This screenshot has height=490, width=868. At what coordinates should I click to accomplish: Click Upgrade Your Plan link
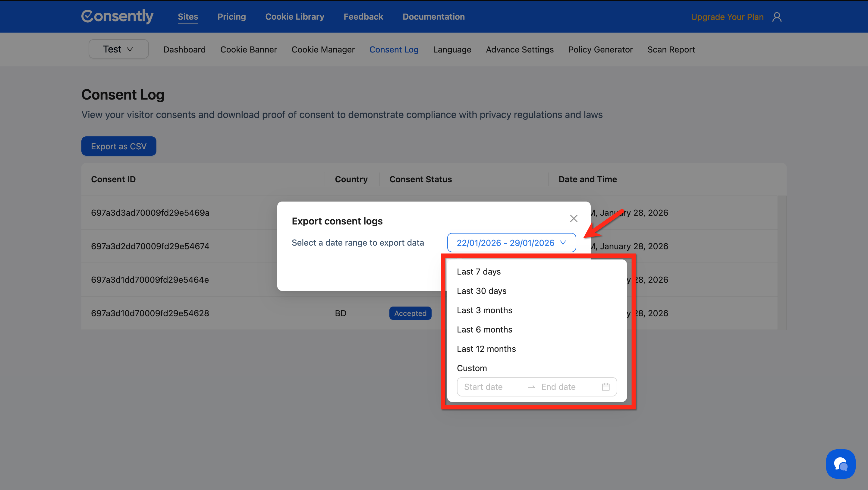click(727, 17)
